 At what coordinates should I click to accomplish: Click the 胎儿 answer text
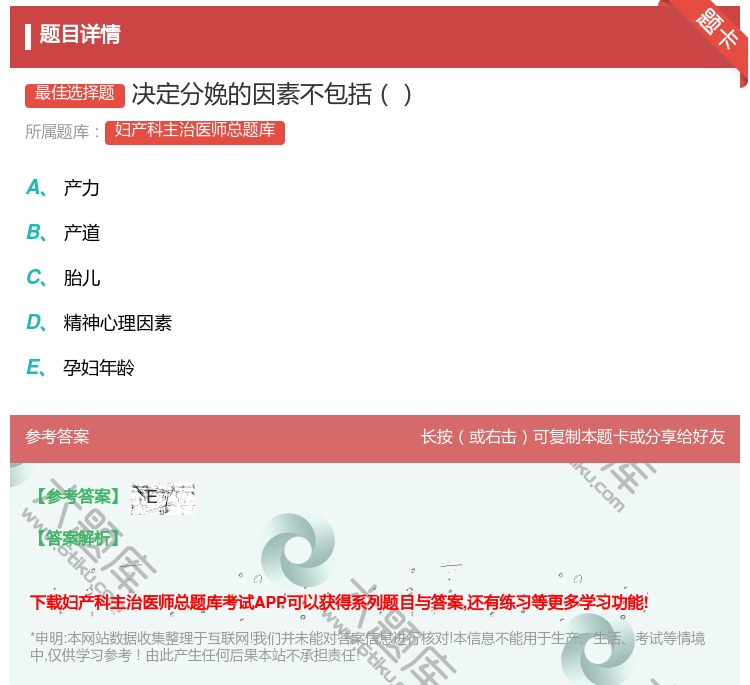pos(81,278)
